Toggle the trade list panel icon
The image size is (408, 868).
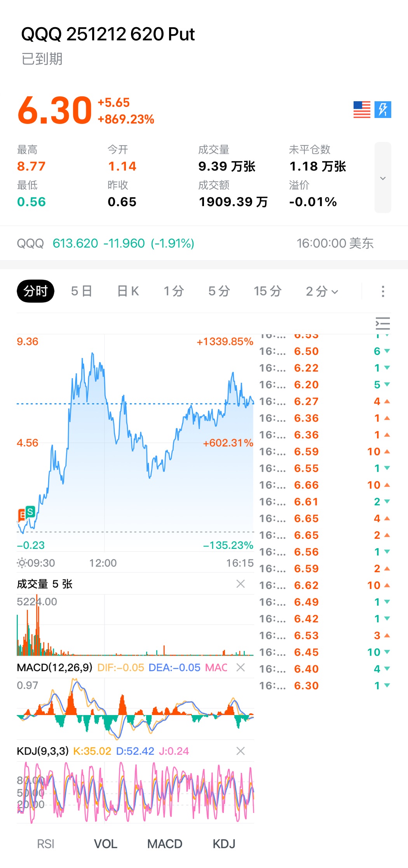click(382, 323)
